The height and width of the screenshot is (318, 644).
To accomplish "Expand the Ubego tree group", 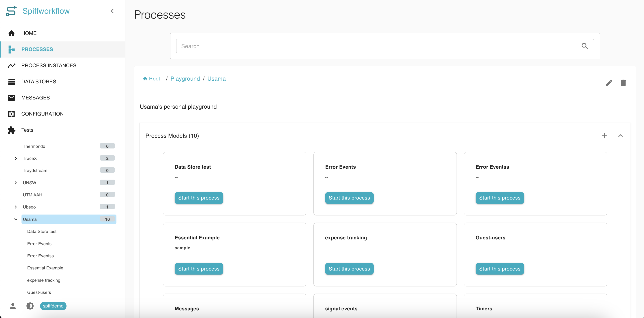I will tap(16, 207).
